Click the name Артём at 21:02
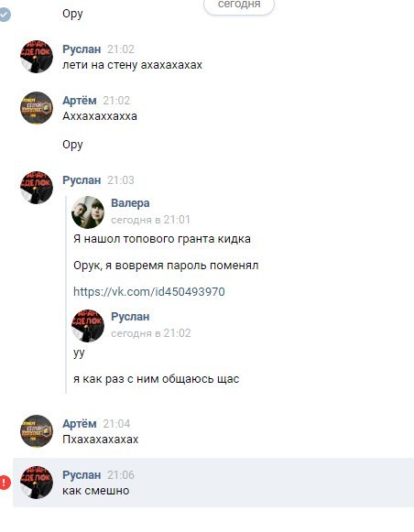 click(x=80, y=101)
